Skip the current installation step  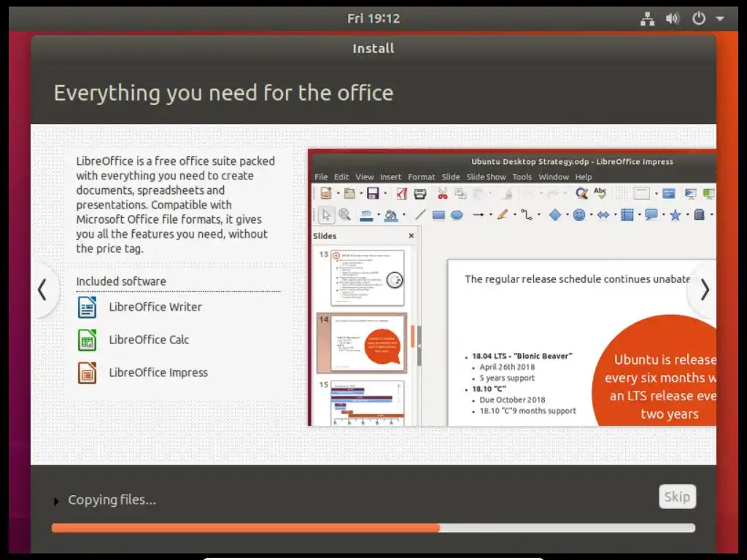tap(677, 497)
